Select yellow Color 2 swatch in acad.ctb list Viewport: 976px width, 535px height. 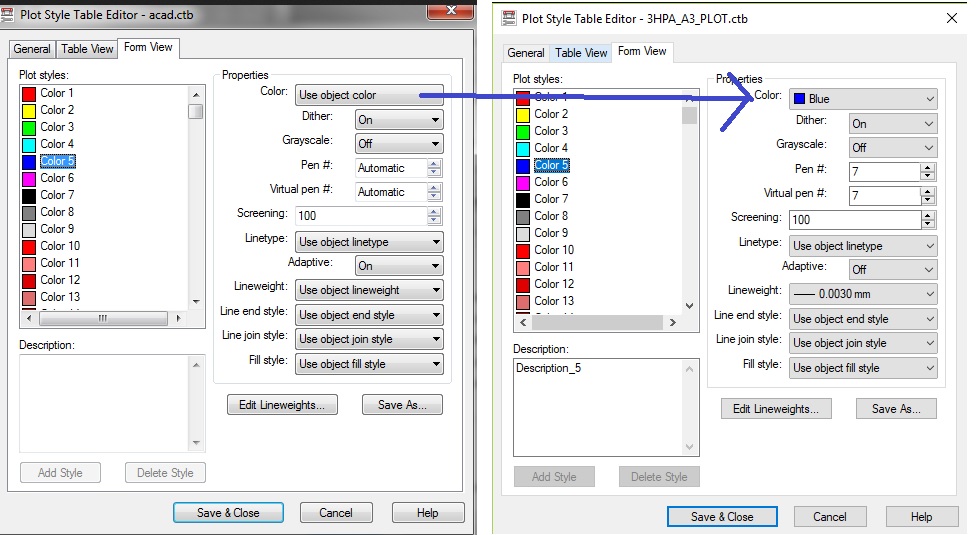(29, 111)
